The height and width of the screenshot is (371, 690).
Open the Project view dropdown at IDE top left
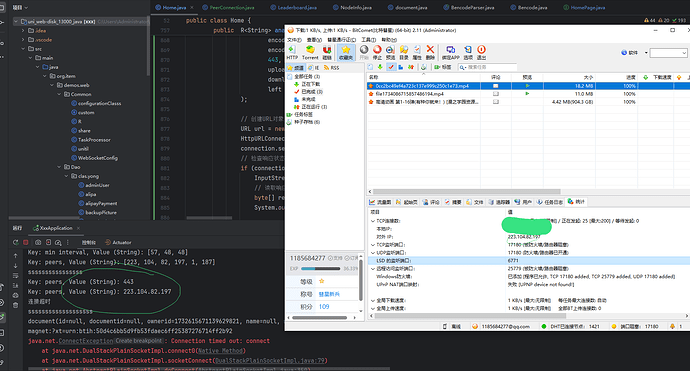point(20,7)
